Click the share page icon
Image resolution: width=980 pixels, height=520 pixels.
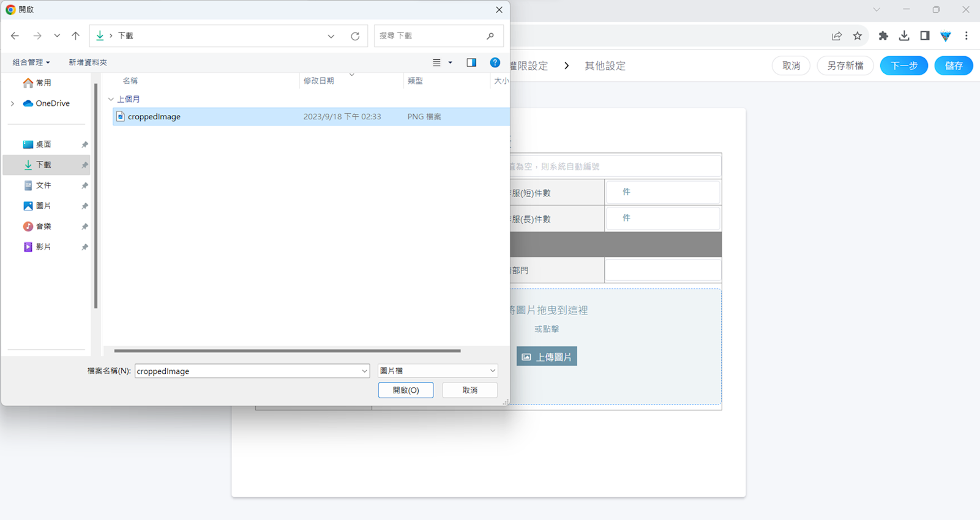point(836,36)
